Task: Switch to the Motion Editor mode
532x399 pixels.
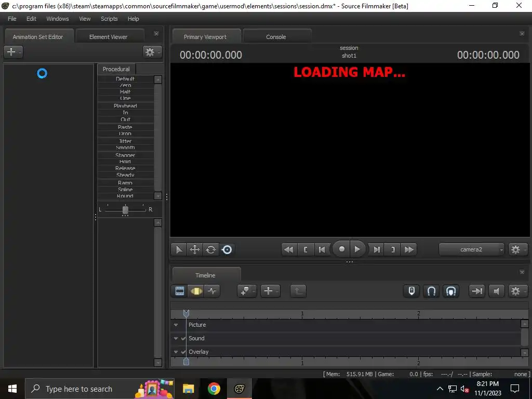Action: click(196, 291)
